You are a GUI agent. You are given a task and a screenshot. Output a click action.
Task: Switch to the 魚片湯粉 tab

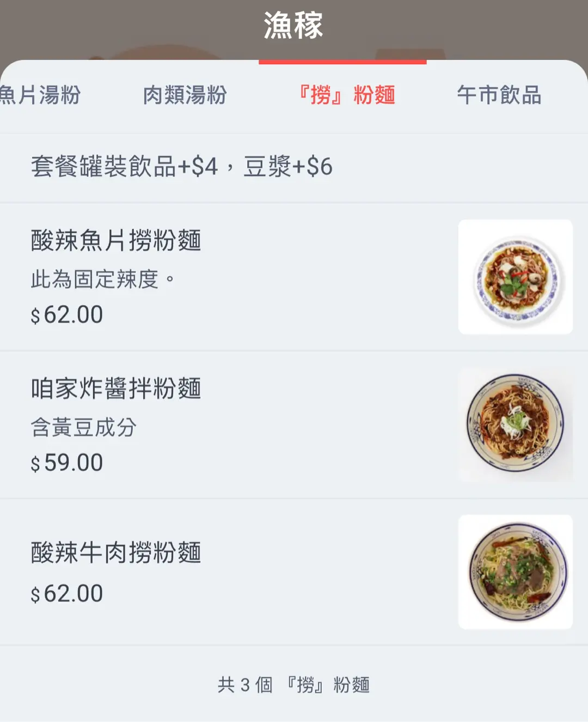40,95
